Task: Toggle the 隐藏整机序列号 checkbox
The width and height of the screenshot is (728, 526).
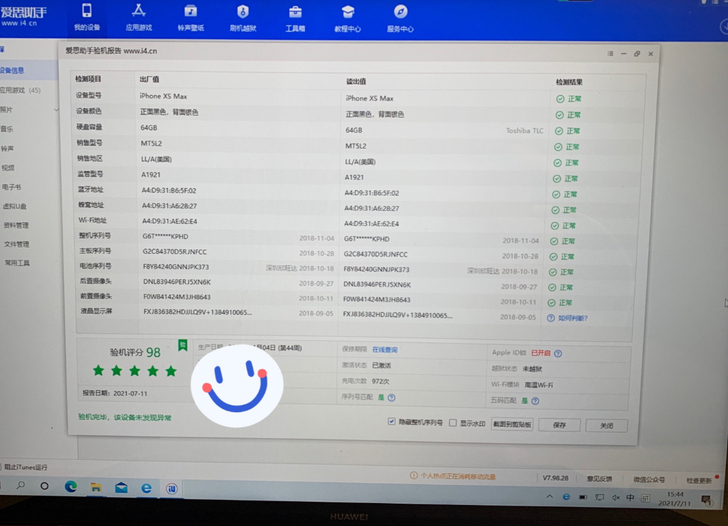Action: tap(391, 422)
